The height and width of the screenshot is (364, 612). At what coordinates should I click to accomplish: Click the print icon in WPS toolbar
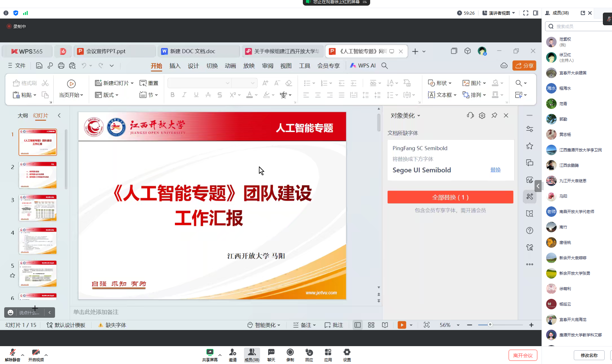61,66
